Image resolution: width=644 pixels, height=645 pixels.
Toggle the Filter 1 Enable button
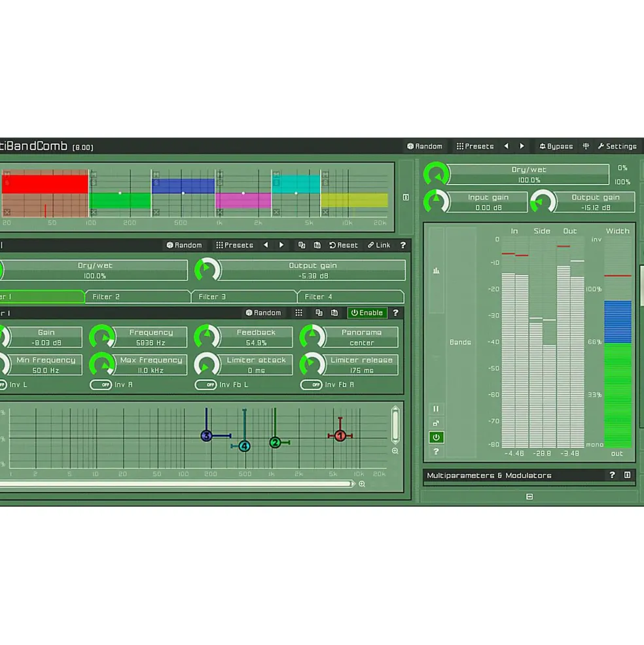click(367, 312)
